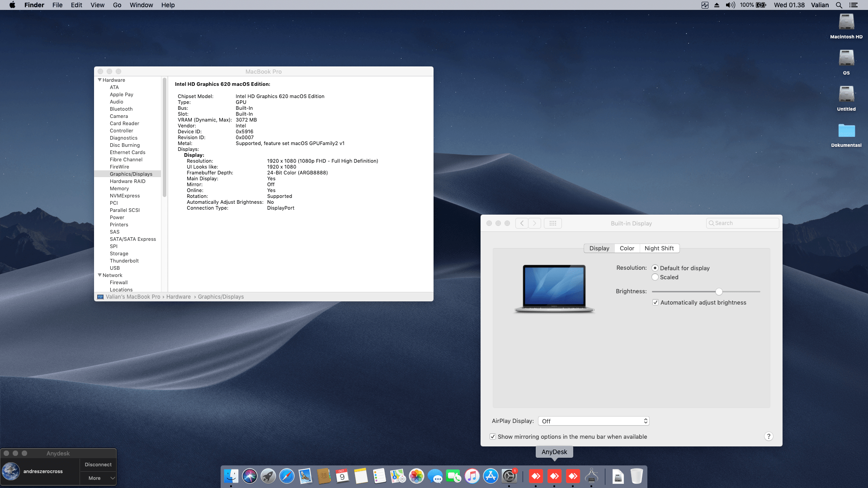Launch Siri from the Dock
Screen dimensions: 868x488
(x=250, y=476)
